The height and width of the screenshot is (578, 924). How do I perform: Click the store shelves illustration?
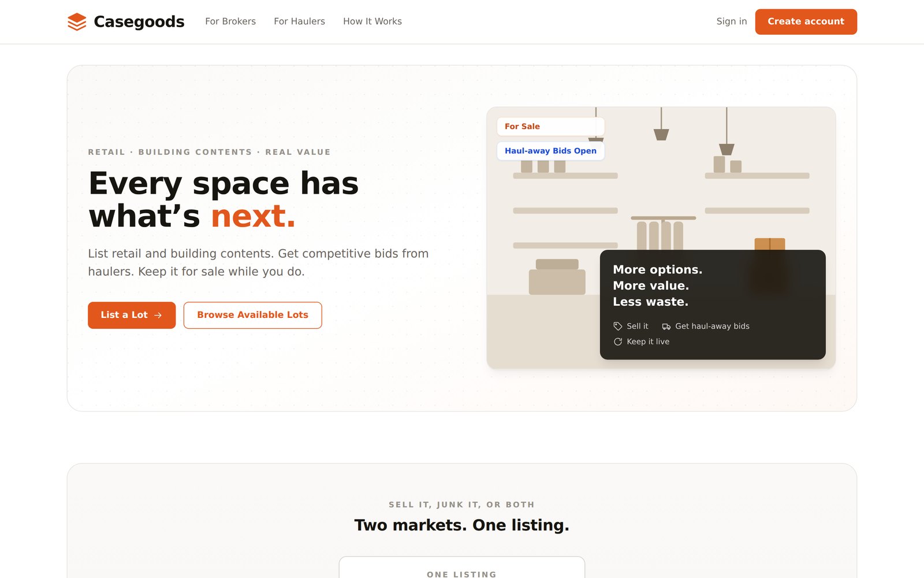tap(661, 238)
